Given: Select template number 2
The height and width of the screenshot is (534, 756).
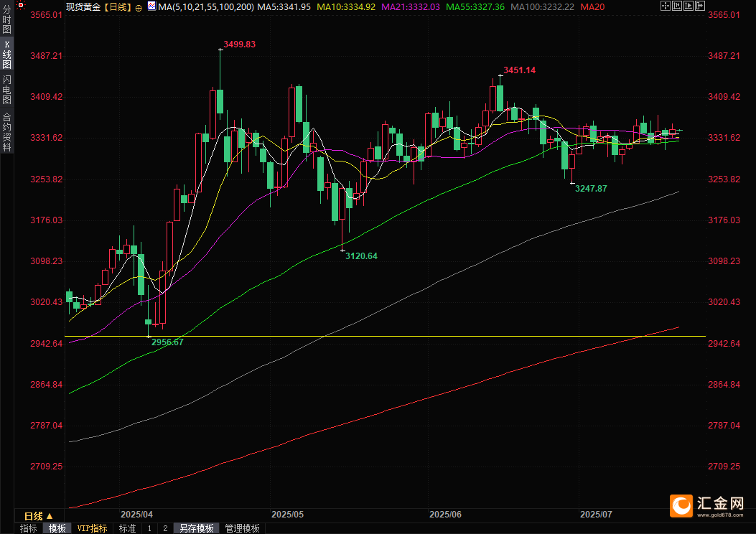Looking at the screenshot, I should coord(165,528).
